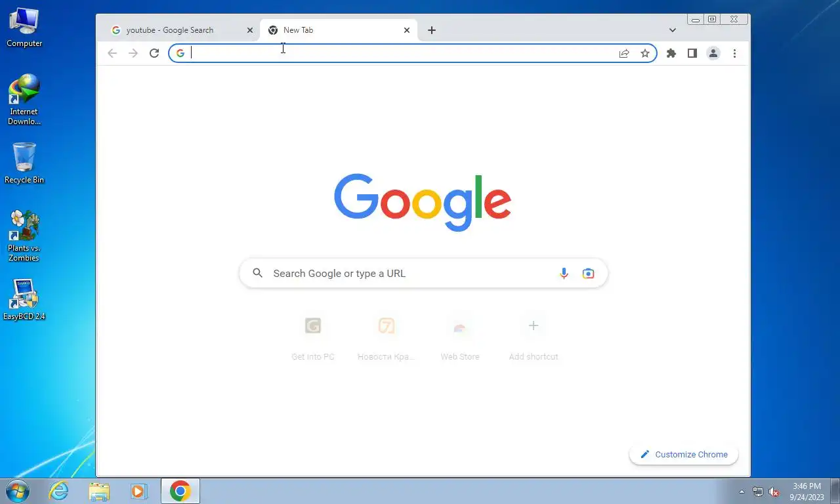Select the Recycle Bin desktop icon
840x504 pixels.
[x=24, y=164]
